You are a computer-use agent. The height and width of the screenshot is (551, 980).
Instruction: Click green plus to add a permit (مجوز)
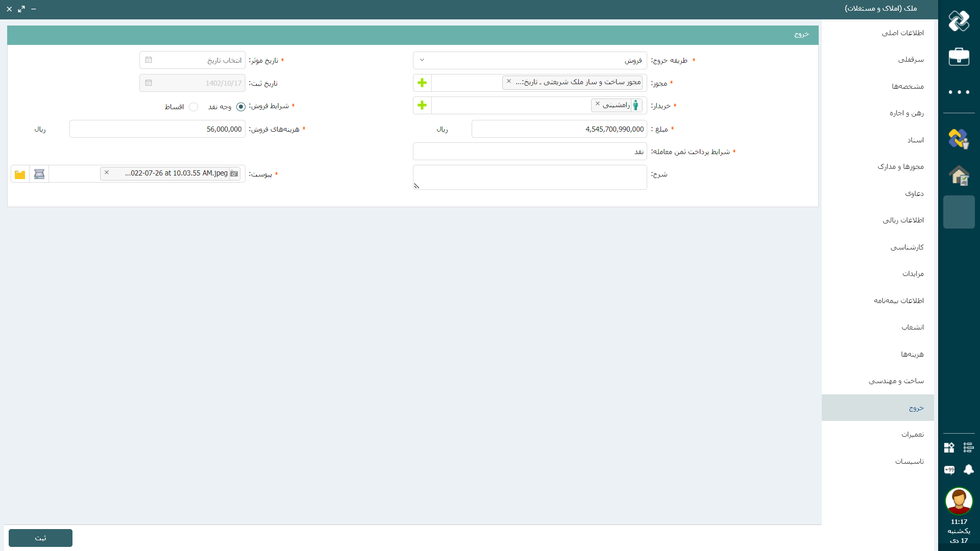[422, 83]
